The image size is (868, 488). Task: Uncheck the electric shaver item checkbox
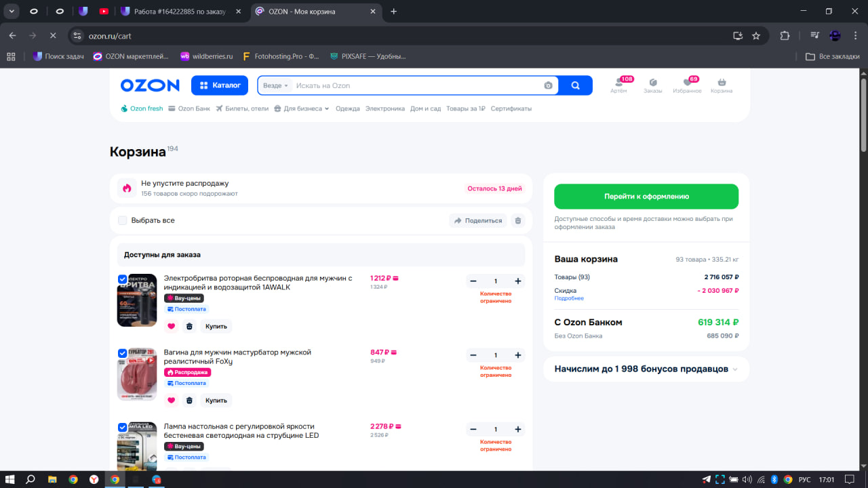pos(123,279)
